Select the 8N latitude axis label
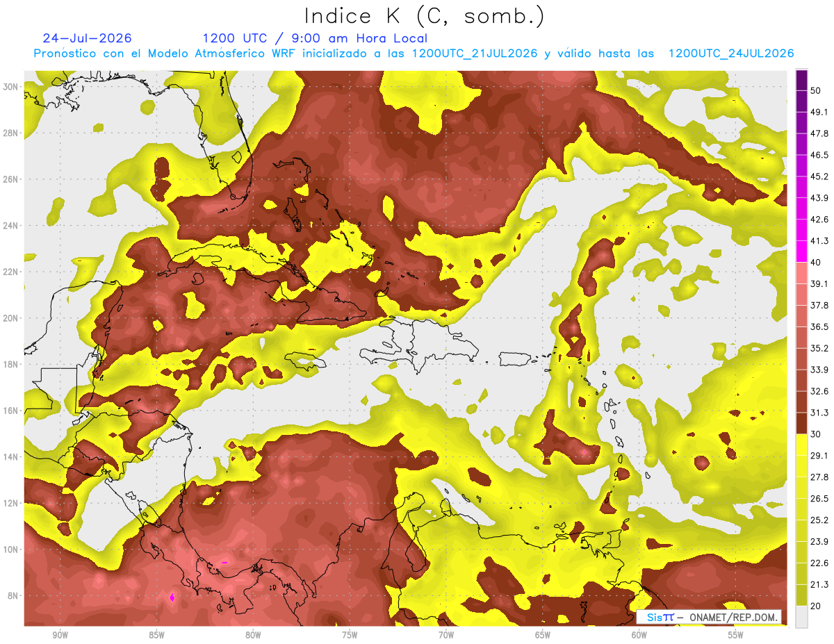 14,595
